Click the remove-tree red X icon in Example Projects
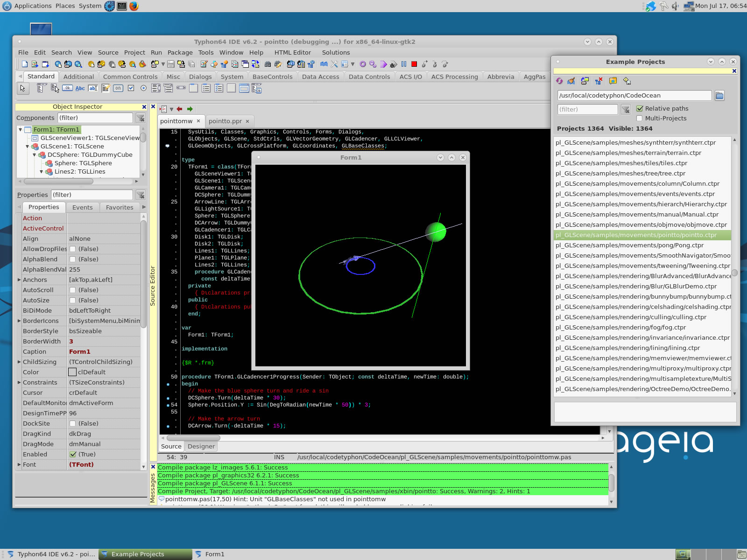The height and width of the screenshot is (560, 747). click(x=599, y=81)
